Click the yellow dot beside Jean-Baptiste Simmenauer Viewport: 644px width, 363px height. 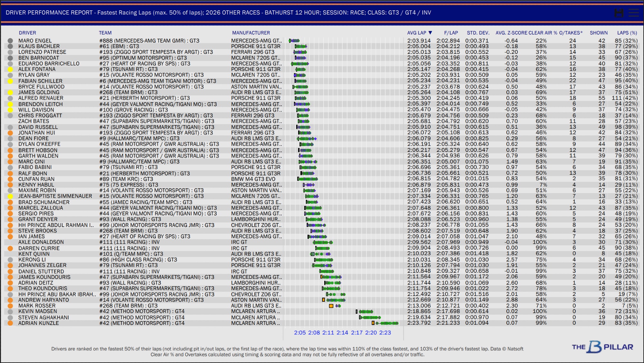(10, 196)
